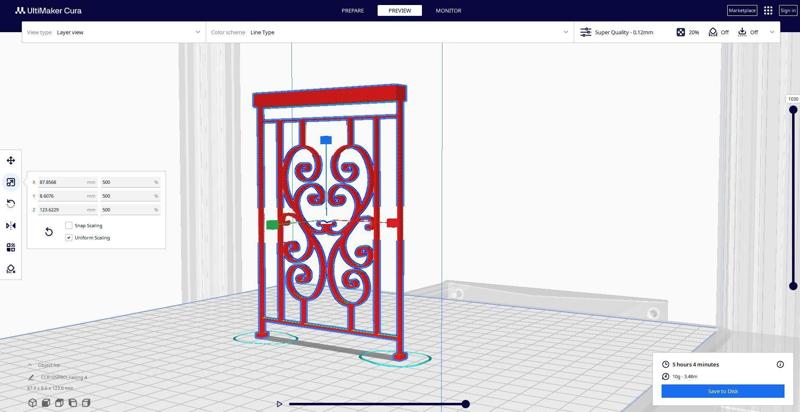The width and height of the screenshot is (800, 412).
Task: Open the application switcher grid icon
Action: [x=768, y=10]
